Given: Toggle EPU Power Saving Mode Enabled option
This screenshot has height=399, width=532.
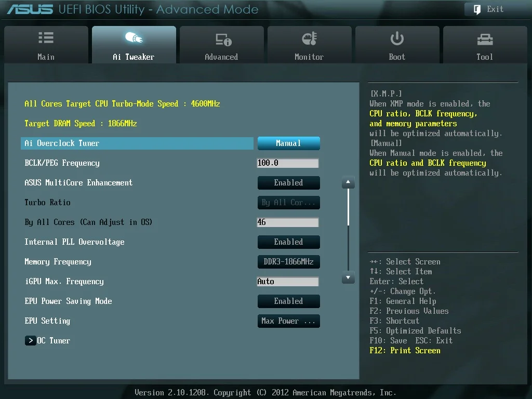Looking at the screenshot, I should click(289, 301).
